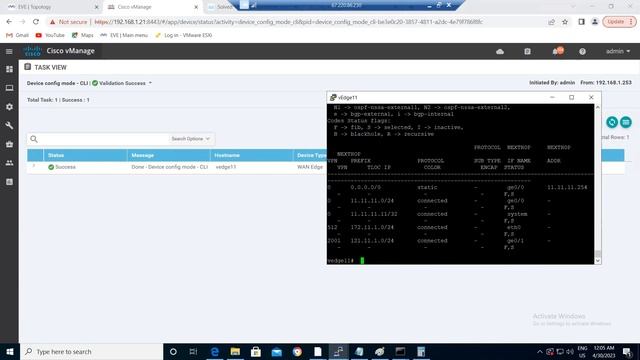Image resolution: width=640 pixels, height=360 pixels.
Task: Reload the browser page
Action: (x=36, y=22)
